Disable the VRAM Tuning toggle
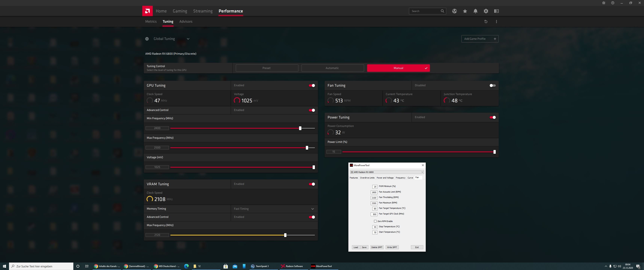The width and height of the screenshot is (644, 270). pos(312,184)
